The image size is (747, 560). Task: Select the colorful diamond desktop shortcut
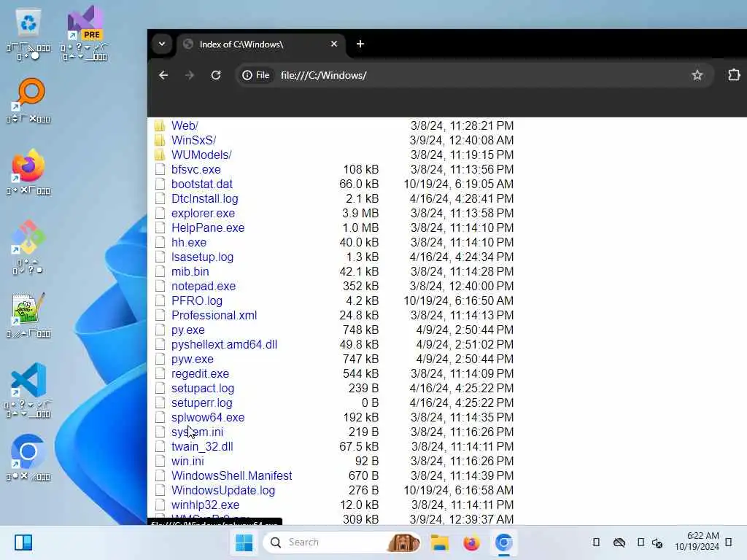point(28,246)
